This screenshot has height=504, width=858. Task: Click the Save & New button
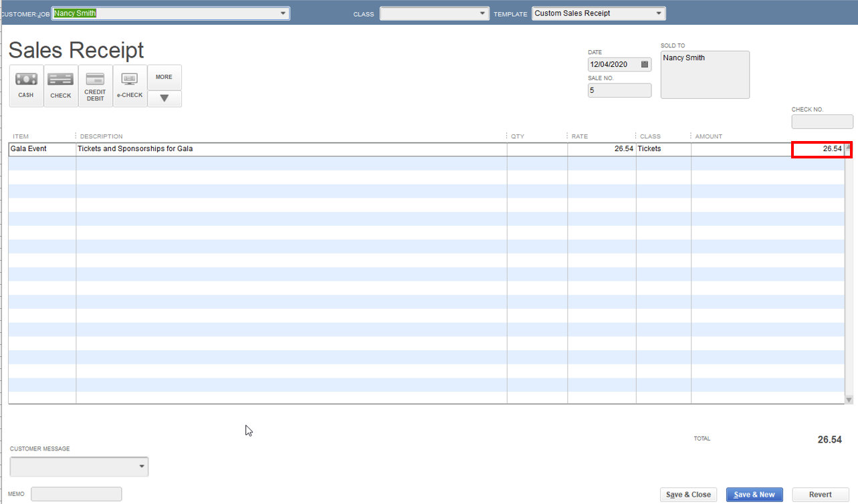click(x=754, y=495)
